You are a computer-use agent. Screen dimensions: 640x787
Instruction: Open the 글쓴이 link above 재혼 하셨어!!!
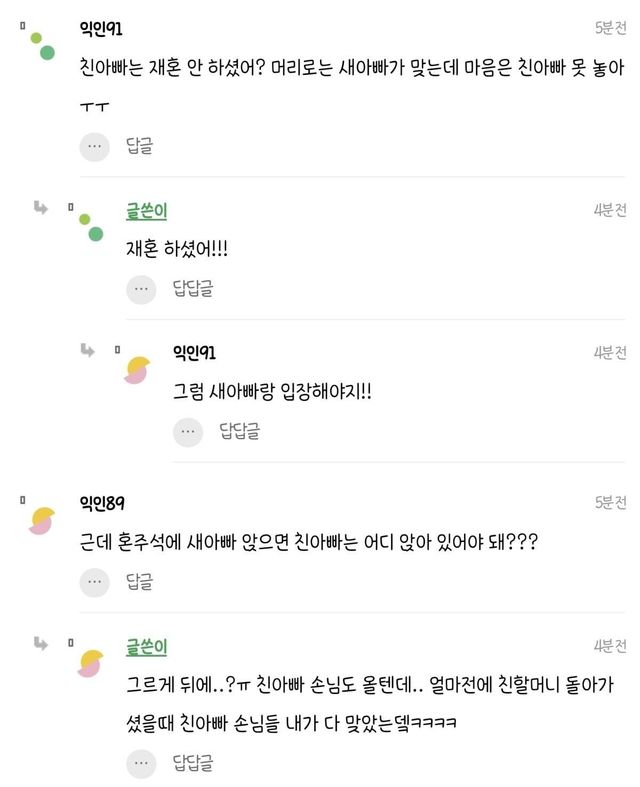[146, 210]
